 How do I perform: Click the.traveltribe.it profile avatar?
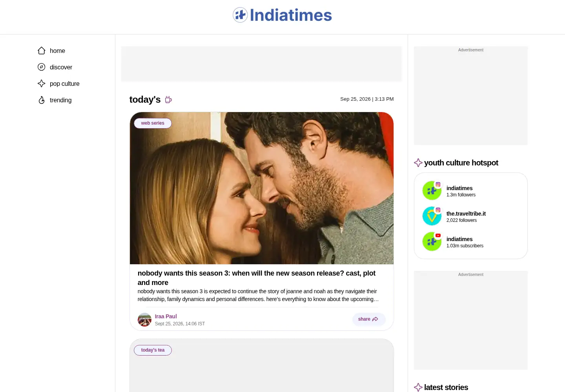click(432, 216)
